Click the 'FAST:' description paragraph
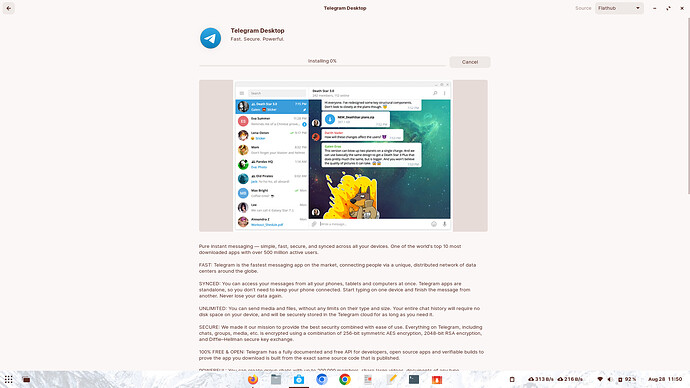The width and height of the screenshot is (690, 388). click(338, 268)
